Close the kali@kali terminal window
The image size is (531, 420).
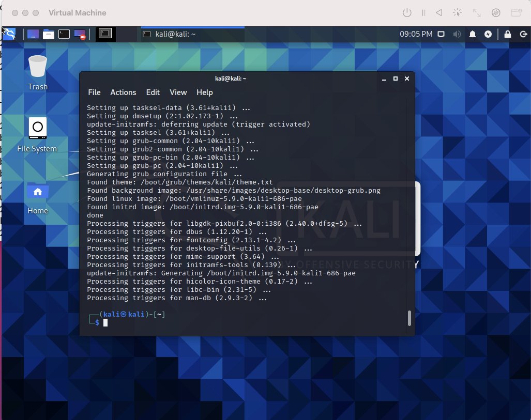coord(407,79)
